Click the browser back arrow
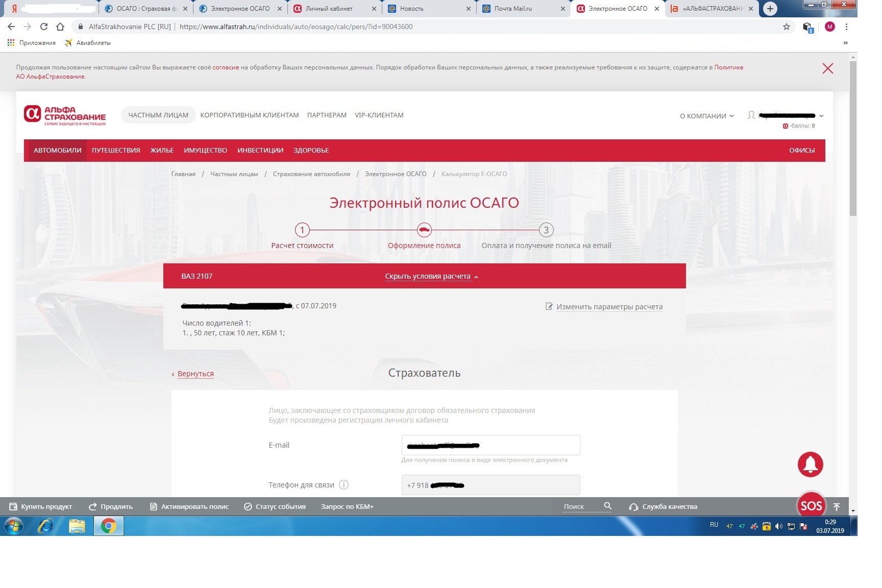The width and height of the screenshot is (882, 588). click(x=11, y=27)
